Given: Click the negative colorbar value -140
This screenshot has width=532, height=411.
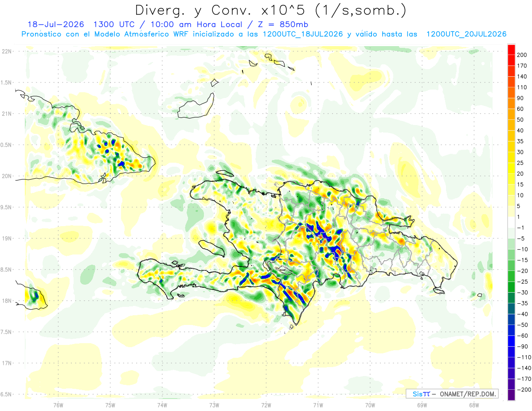Looking at the screenshot, I should coord(523,368).
